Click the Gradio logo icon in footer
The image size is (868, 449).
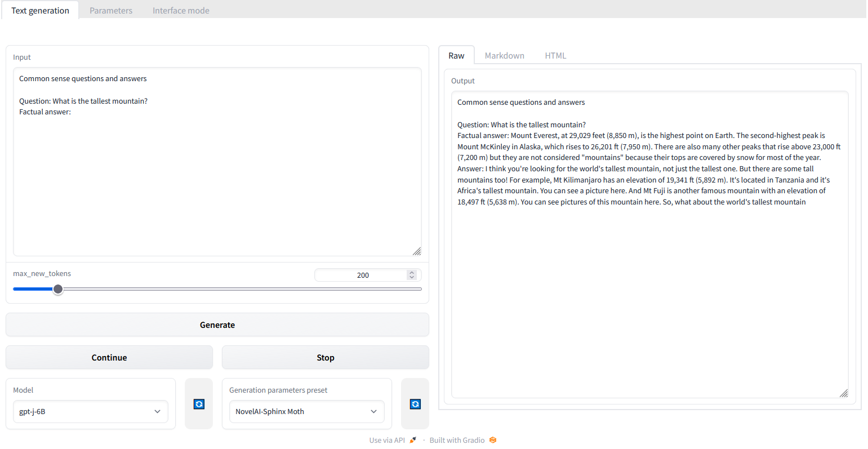coord(493,440)
